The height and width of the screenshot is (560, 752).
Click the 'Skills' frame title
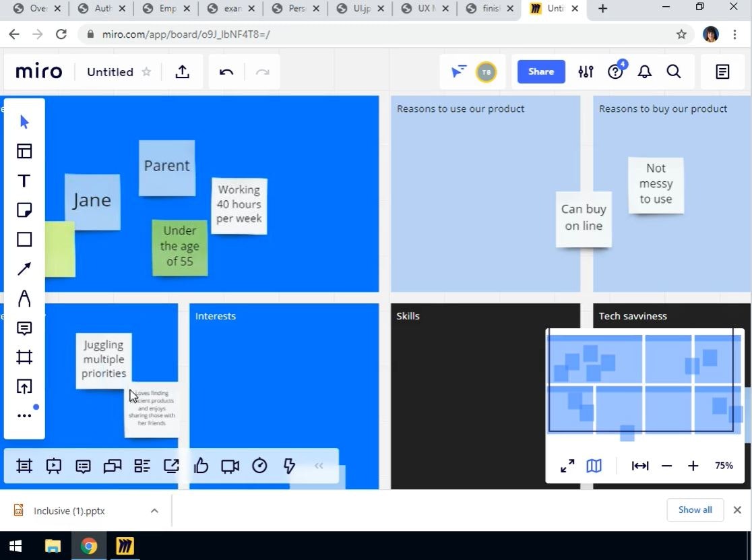point(408,316)
